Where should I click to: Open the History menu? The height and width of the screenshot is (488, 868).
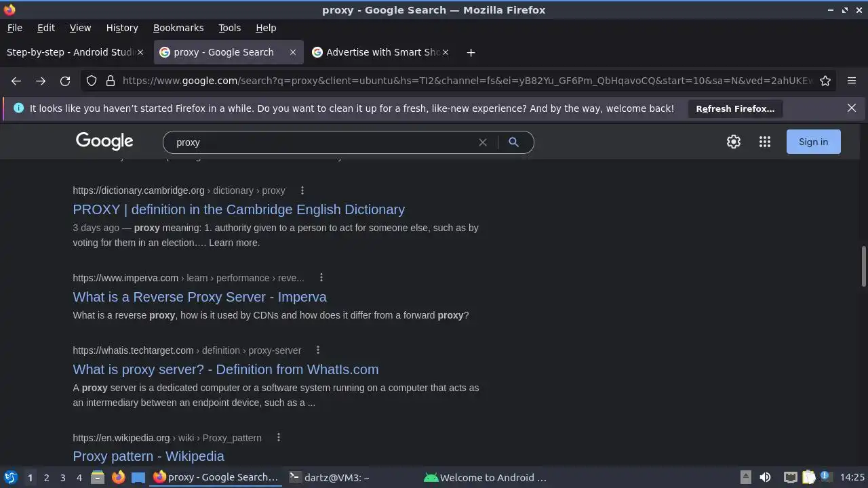[122, 28]
